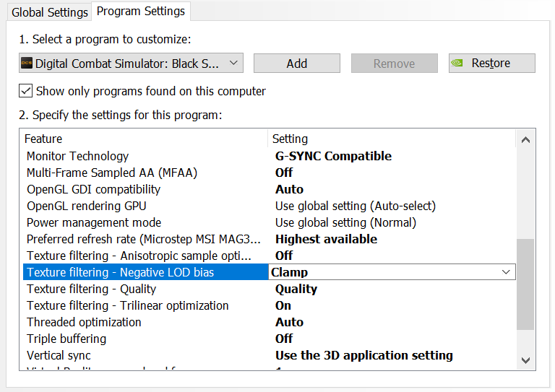Click the Auto value for Threaded optimization
The width and height of the screenshot is (555, 392).
289,322
